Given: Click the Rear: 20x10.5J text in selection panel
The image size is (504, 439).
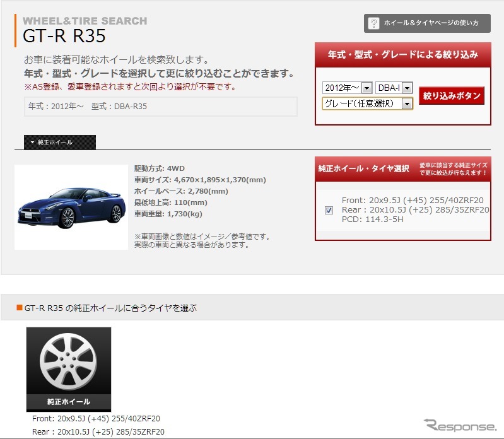Looking at the screenshot, I should tap(415, 210).
